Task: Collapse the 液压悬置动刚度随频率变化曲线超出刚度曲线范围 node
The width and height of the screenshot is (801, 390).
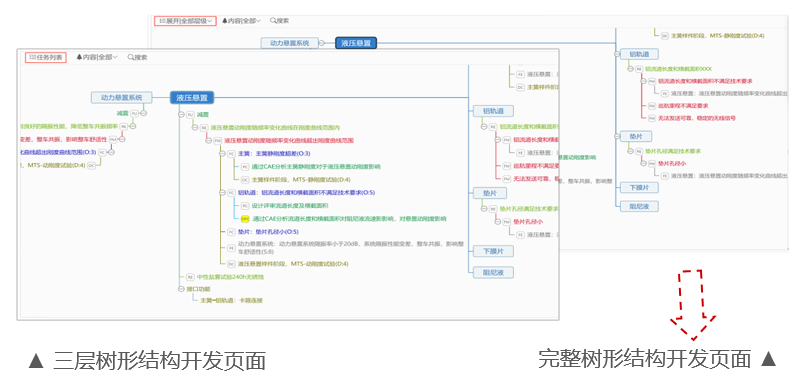Action: [x=208, y=140]
